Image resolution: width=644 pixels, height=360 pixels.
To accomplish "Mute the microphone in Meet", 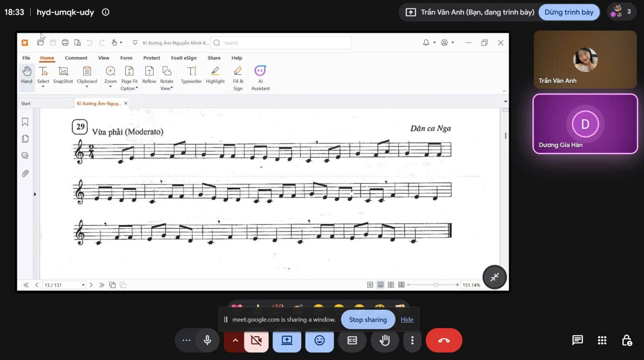I will coord(207,340).
